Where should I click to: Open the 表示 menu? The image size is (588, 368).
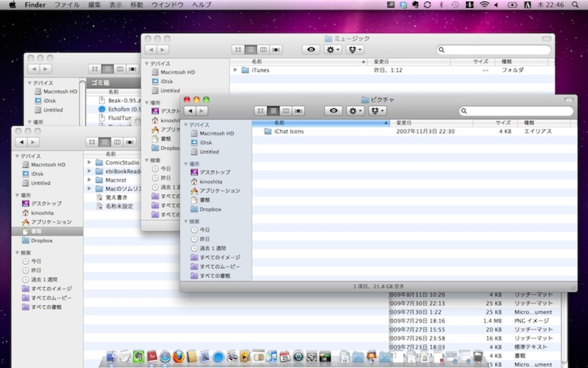(x=116, y=5)
